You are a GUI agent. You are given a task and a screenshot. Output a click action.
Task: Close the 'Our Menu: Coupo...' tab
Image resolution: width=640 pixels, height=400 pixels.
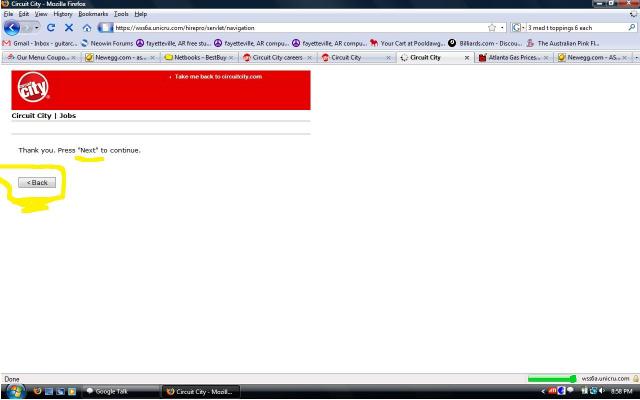tap(73, 58)
